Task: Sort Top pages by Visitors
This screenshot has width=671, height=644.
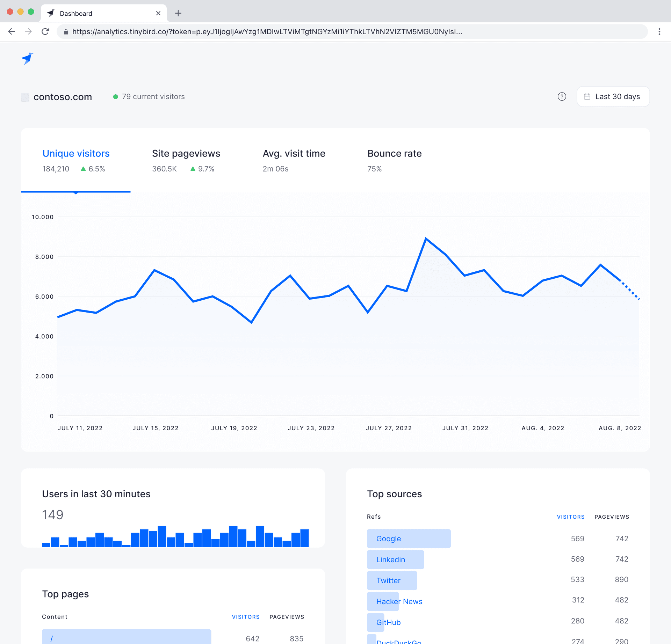Action: [246, 617]
